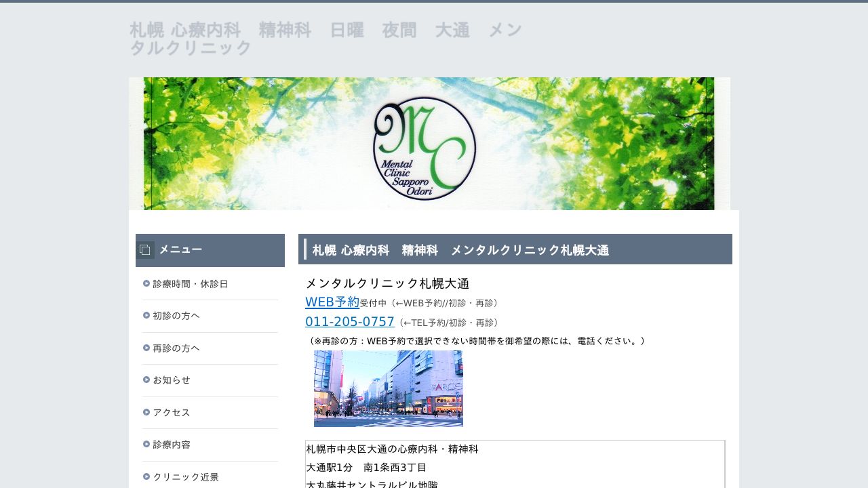View the 診療内容 menu text link
The width and height of the screenshot is (868, 488).
pos(172,445)
